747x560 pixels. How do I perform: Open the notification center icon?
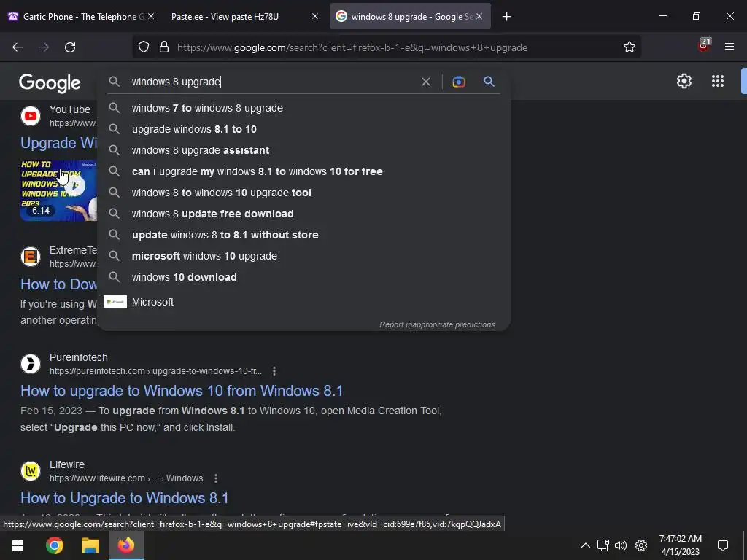[x=723, y=545]
